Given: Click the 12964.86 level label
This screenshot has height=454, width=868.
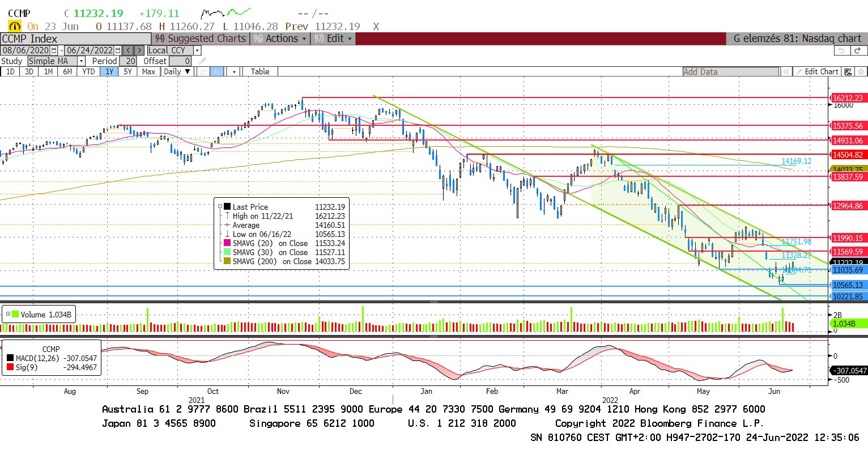Looking at the screenshot, I should pos(848,206).
